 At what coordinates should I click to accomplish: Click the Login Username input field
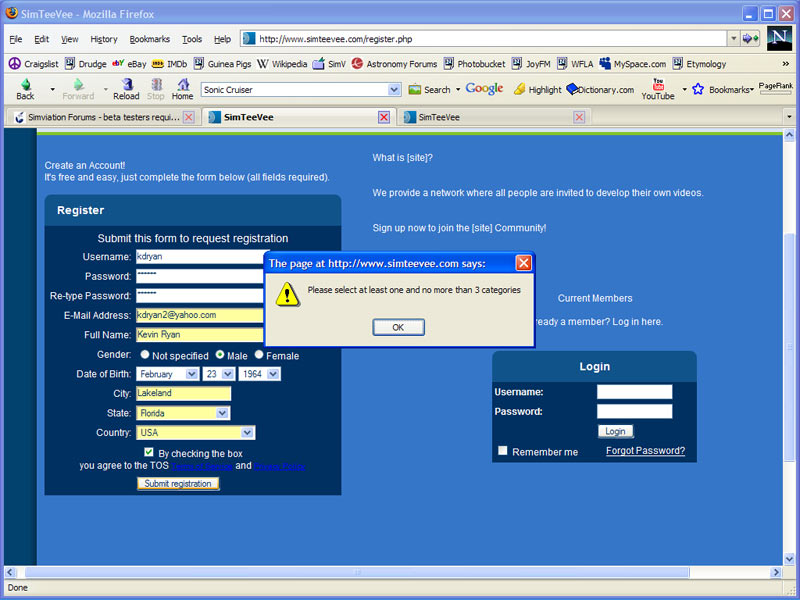coord(635,392)
